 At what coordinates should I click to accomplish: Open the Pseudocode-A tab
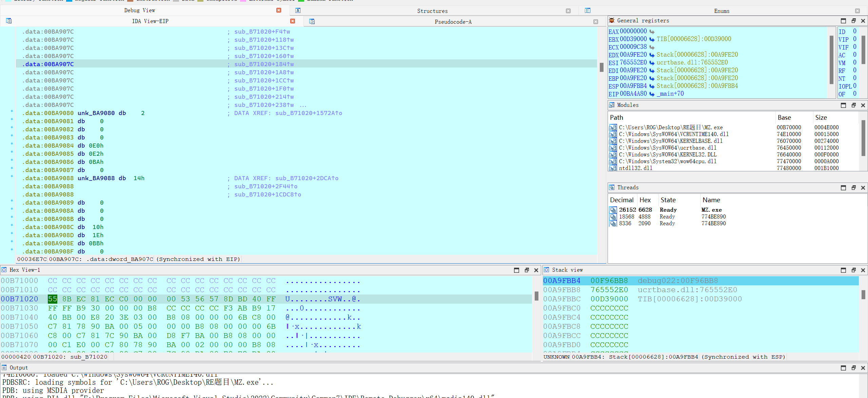(x=453, y=22)
